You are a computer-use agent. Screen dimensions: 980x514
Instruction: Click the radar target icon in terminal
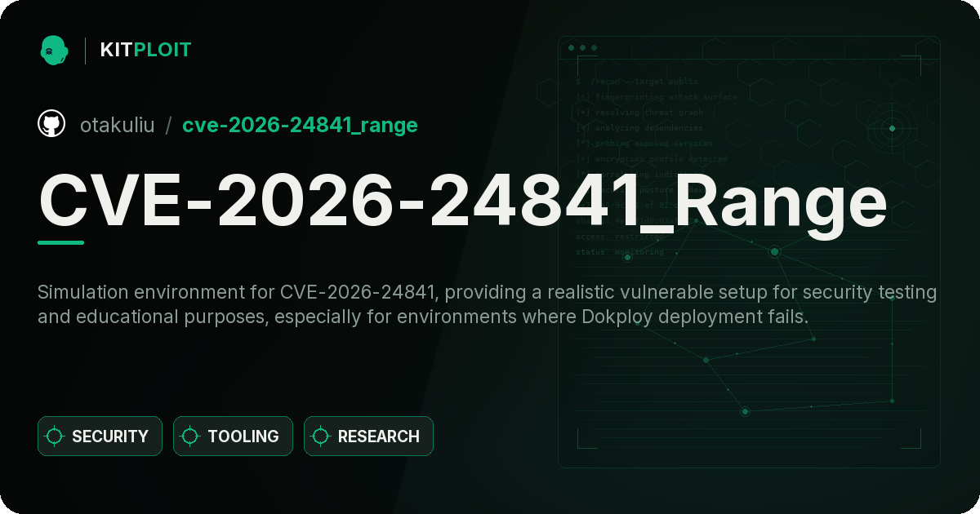[x=892, y=128]
